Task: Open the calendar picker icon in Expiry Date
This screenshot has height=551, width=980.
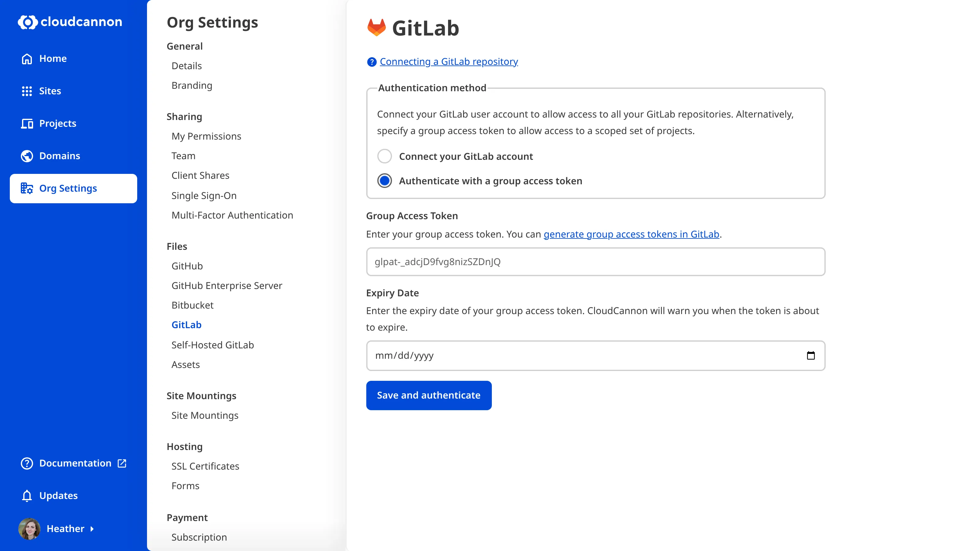Action: 811,355
